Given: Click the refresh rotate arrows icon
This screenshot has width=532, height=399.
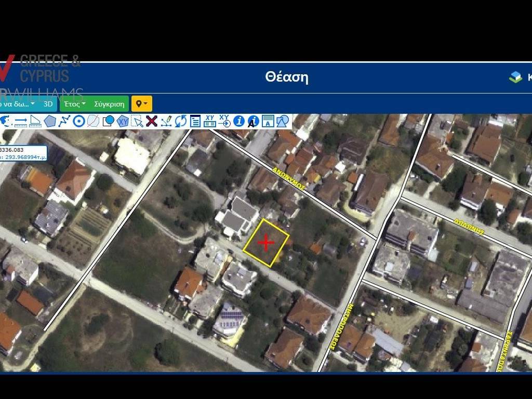Looking at the screenshot, I should (181, 121).
